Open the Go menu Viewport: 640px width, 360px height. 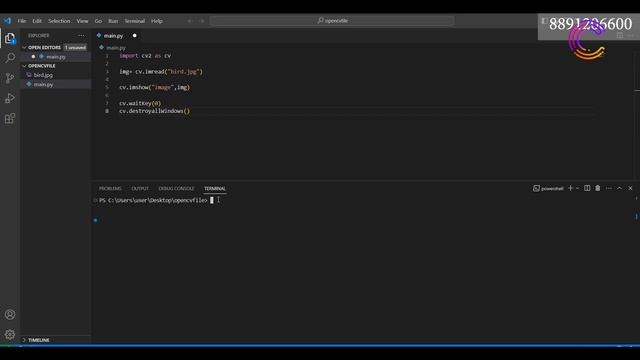pyautogui.click(x=98, y=21)
